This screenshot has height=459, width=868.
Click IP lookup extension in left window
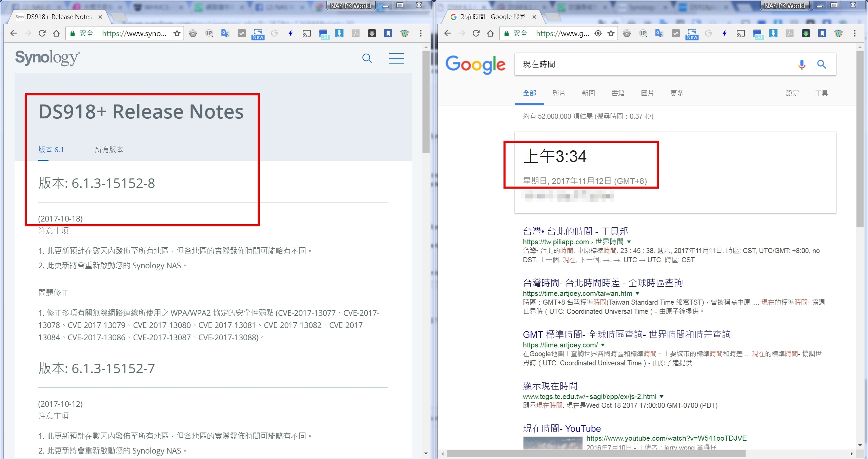pyautogui.click(x=209, y=33)
